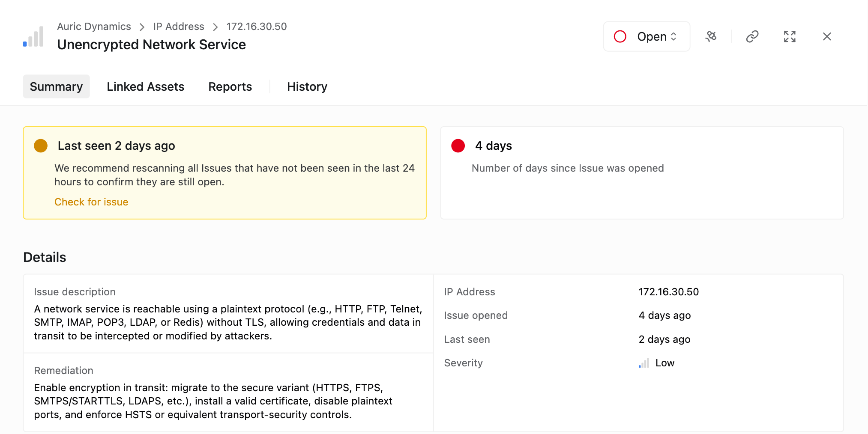Click the unpin icon in the header

(x=711, y=36)
